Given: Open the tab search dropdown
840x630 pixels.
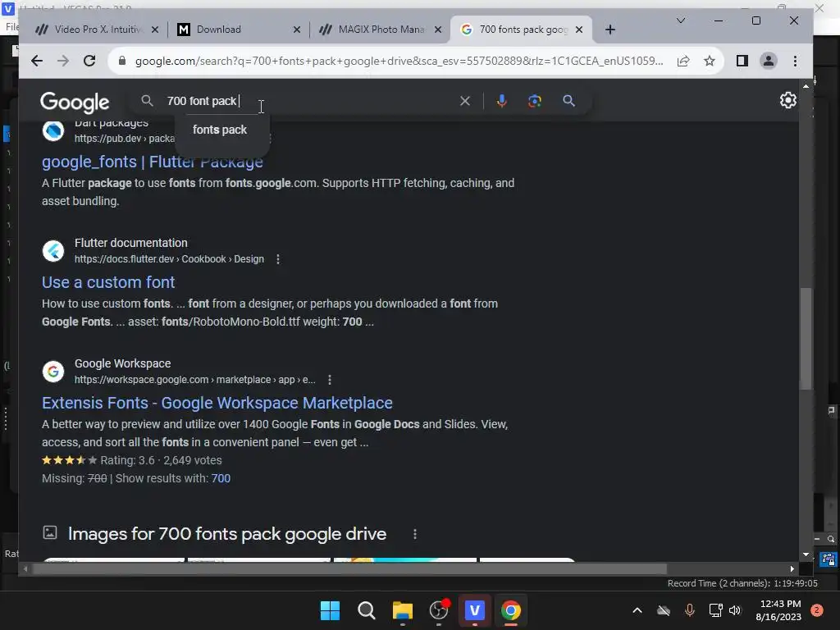Looking at the screenshot, I should tap(681, 21).
